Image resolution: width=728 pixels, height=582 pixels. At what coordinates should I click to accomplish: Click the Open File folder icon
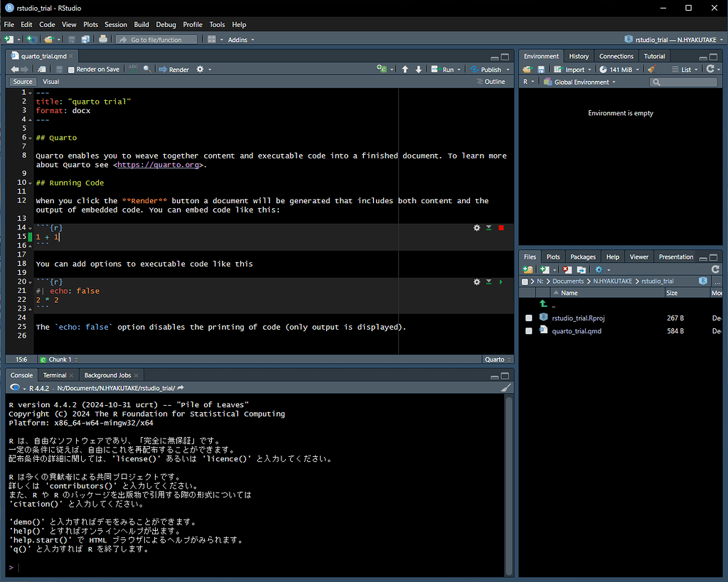coord(49,40)
